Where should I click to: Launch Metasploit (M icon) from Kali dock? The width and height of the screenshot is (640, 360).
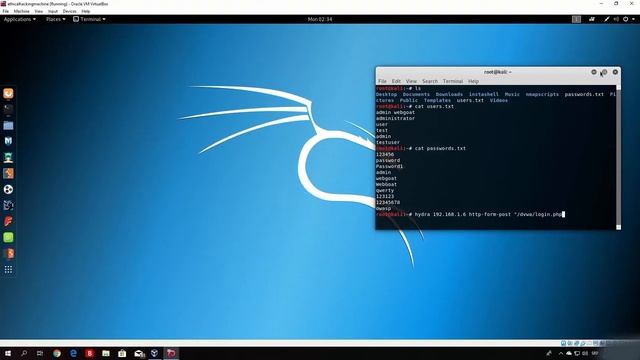pyautogui.click(x=8, y=141)
